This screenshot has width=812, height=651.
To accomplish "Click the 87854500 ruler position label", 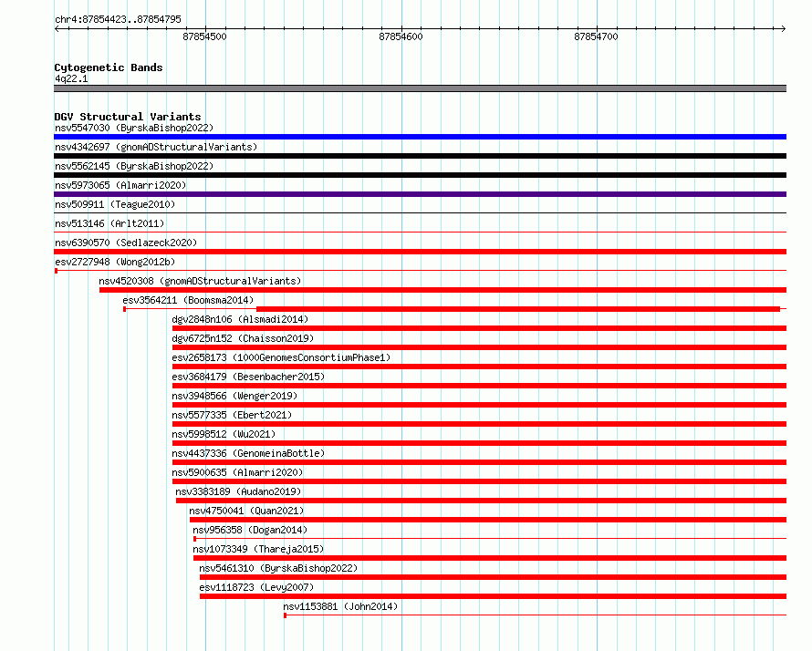I will click(204, 36).
